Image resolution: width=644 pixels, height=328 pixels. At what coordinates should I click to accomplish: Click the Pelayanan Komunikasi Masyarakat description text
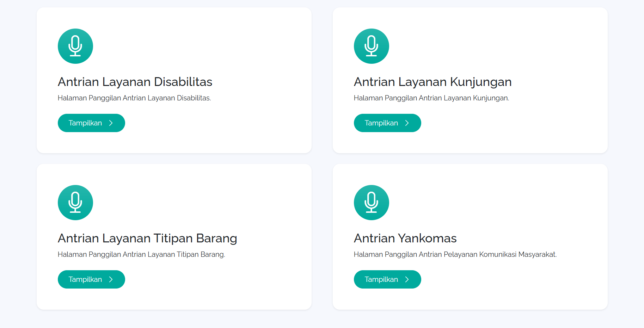click(455, 254)
